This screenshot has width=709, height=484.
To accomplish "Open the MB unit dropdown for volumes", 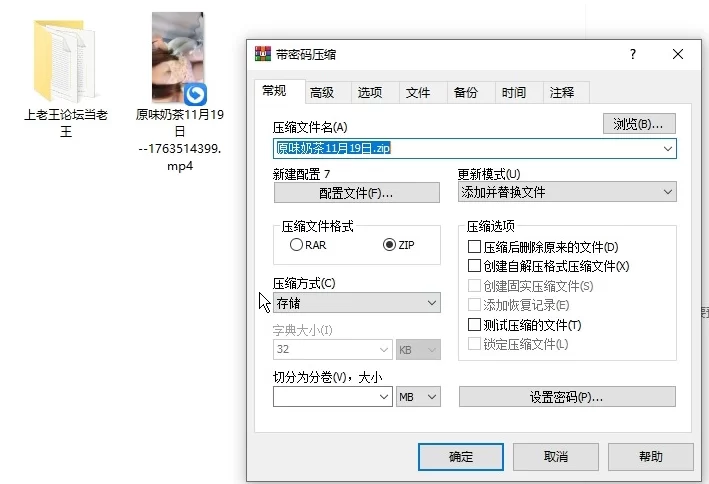I will tap(418, 397).
